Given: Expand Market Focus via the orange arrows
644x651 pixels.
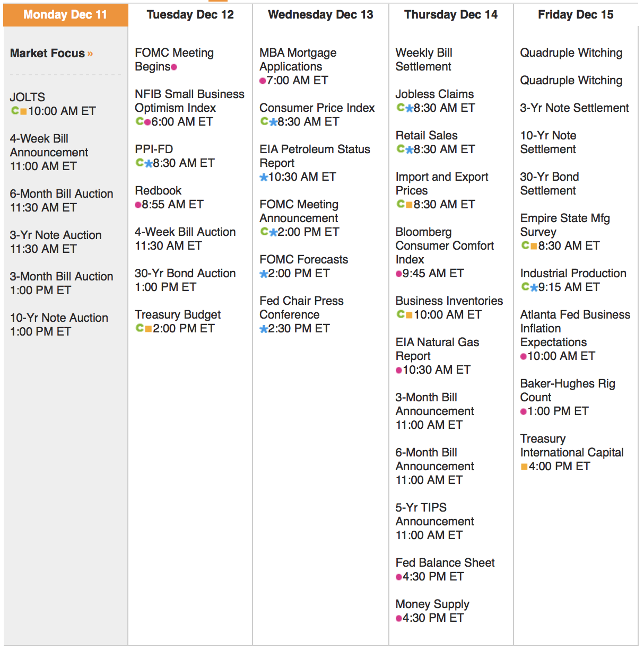Looking at the screenshot, I should [90, 54].
